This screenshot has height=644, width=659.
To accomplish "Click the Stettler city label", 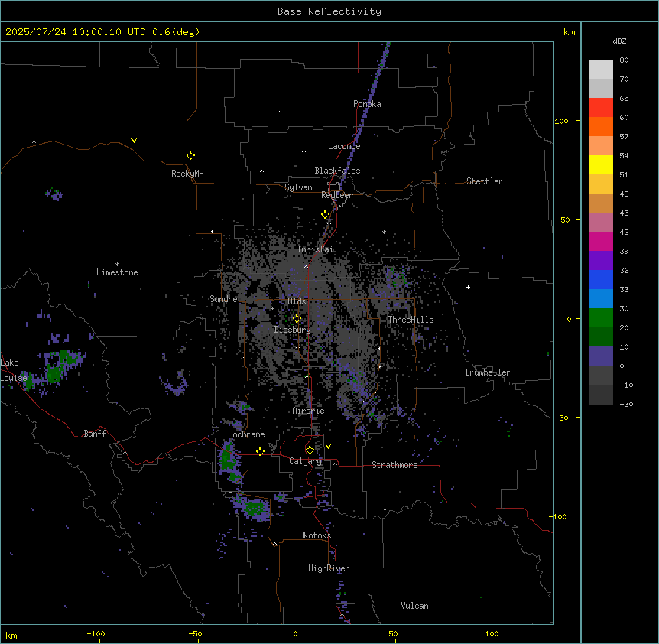I will (485, 181).
